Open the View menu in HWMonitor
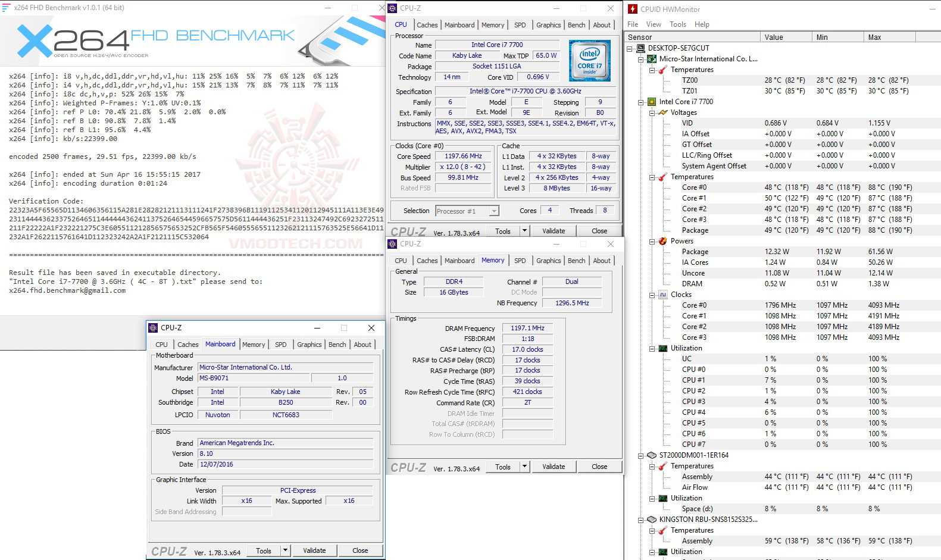 654,24
